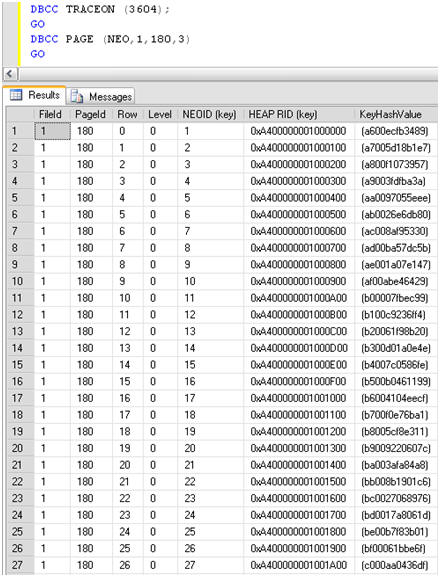The image size is (440, 577).
Task: Click HEAP RID value 0xA400000001000A00
Action: pyautogui.click(x=298, y=298)
